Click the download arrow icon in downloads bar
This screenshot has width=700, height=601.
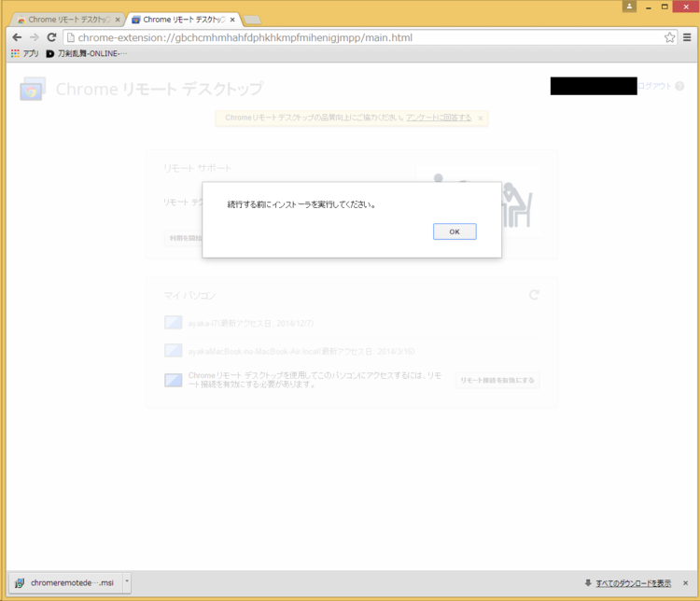(x=588, y=582)
